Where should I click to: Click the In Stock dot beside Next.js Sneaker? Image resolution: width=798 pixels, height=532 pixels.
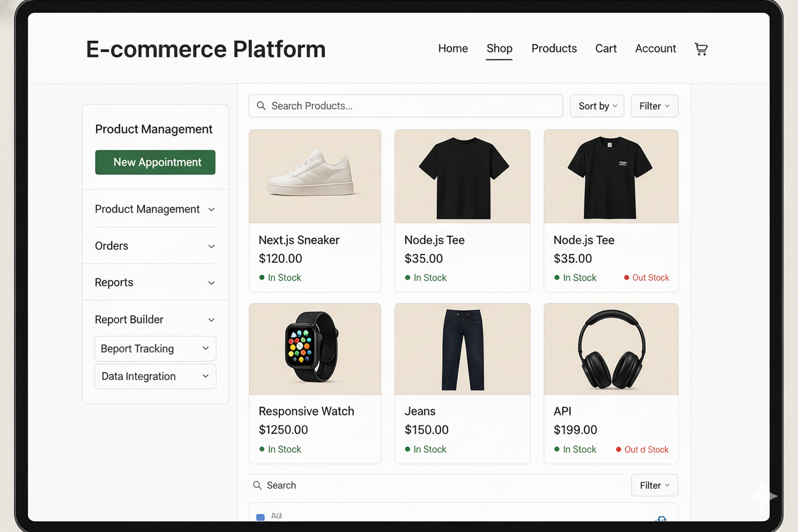(263, 278)
